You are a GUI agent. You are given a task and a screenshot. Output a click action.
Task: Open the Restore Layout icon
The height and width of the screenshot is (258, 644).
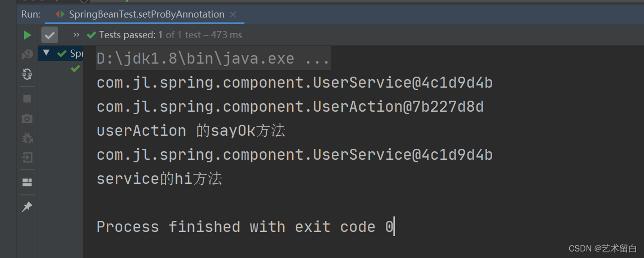[x=28, y=182]
